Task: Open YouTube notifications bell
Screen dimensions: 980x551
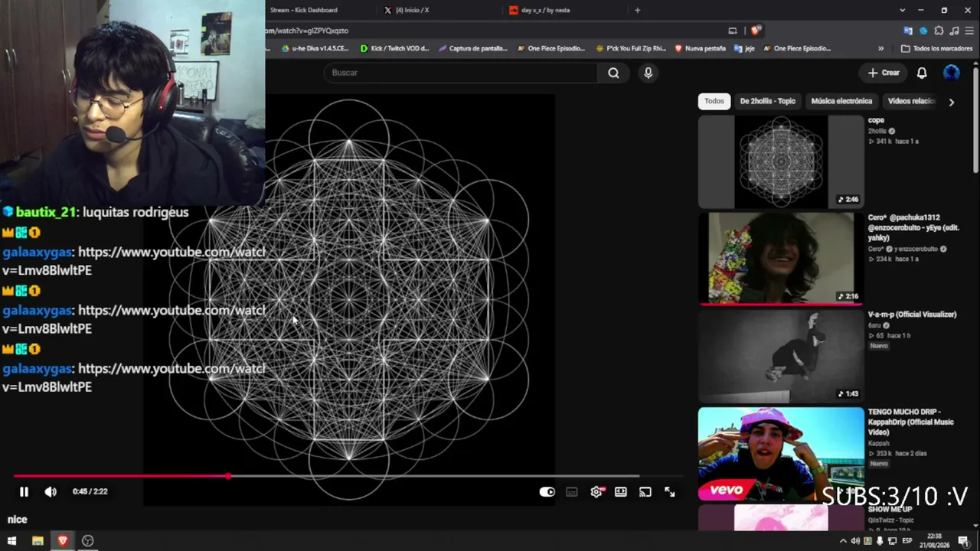Action: coord(922,73)
